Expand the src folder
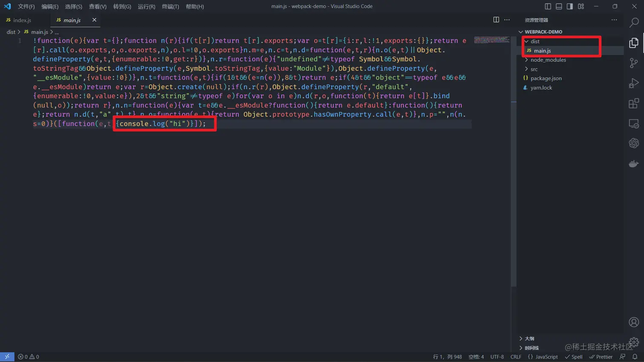Image resolution: width=644 pixels, height=362 pixels. (527, 69)
